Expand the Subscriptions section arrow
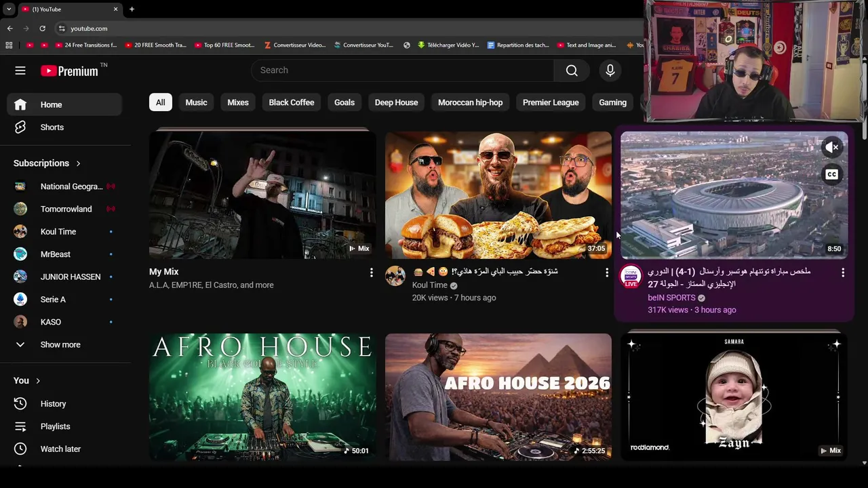868x488 pixels. (x=78, y=163)
